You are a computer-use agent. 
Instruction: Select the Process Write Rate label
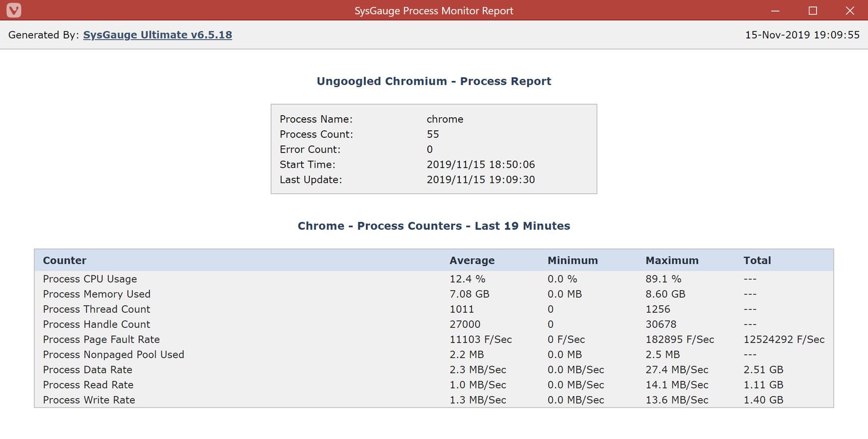click(89, 400)
